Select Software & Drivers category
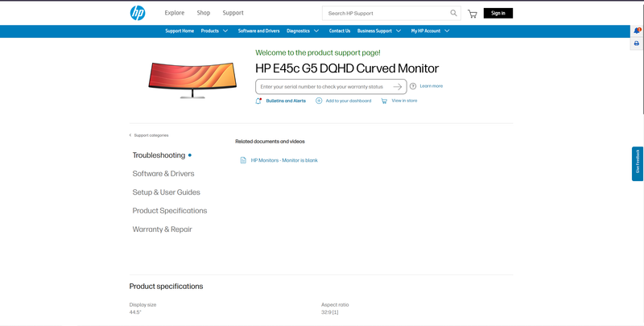Image resolution: width=644 pixels, height=326 pixels. pos(163,174)
